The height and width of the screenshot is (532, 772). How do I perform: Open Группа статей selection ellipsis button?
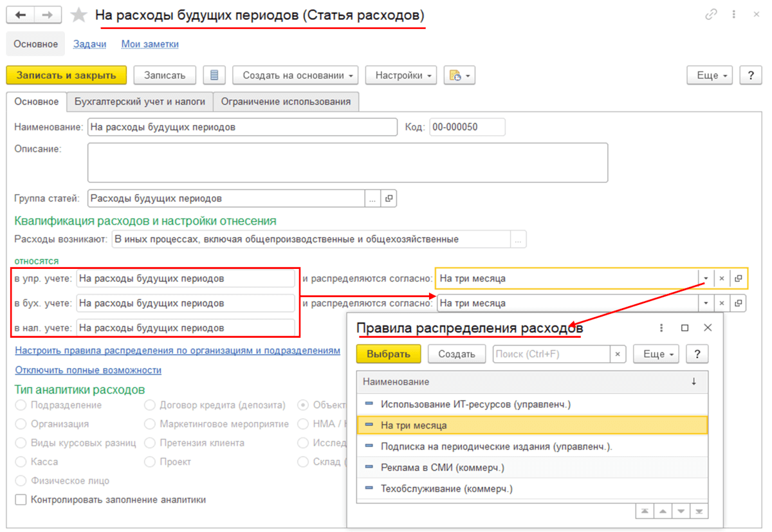372,199
